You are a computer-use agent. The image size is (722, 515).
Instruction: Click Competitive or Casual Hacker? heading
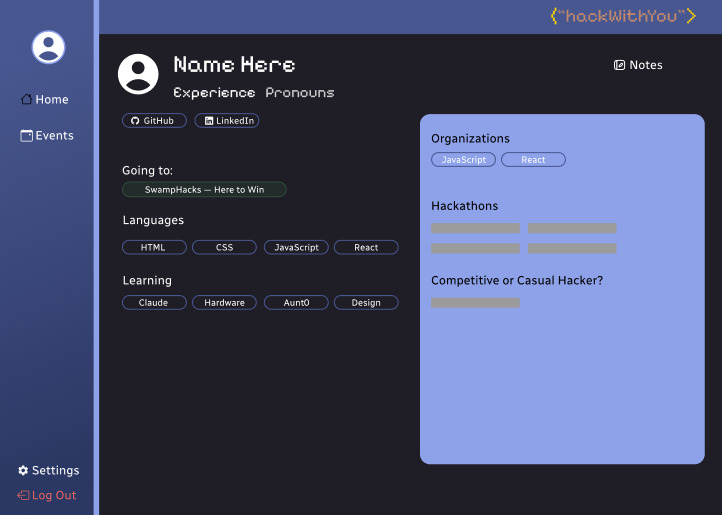point(517,281)
